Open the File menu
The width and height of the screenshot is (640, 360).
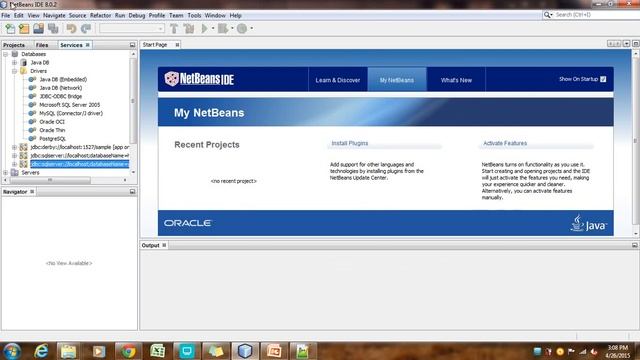pyautogui.click(x=6, y=16)
